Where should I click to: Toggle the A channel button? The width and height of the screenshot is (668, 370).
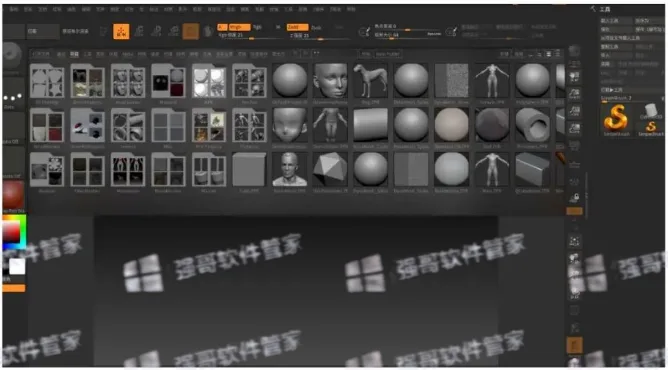222,27
